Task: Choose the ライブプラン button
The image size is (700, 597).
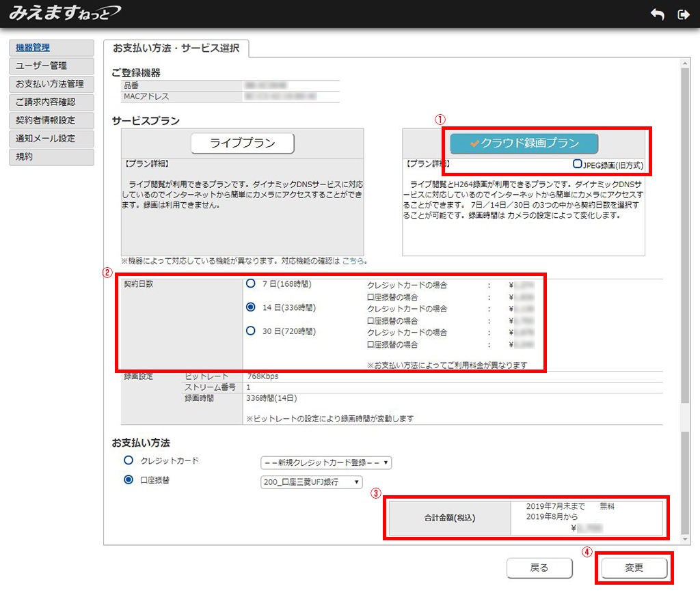Action: pos(242,143)
